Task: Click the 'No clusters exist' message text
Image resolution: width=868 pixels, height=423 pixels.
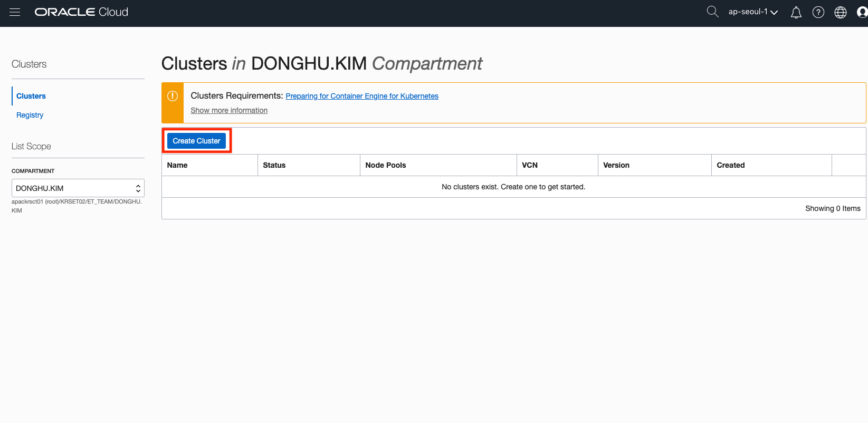Action: coord(513,187)
